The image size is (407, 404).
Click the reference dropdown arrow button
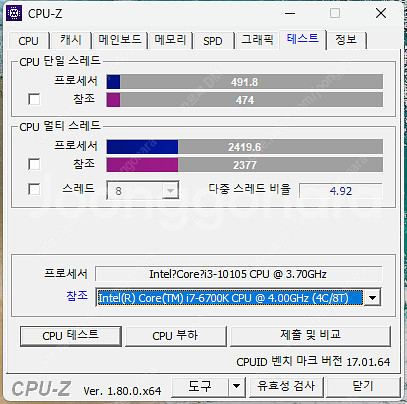coord(372,298)
